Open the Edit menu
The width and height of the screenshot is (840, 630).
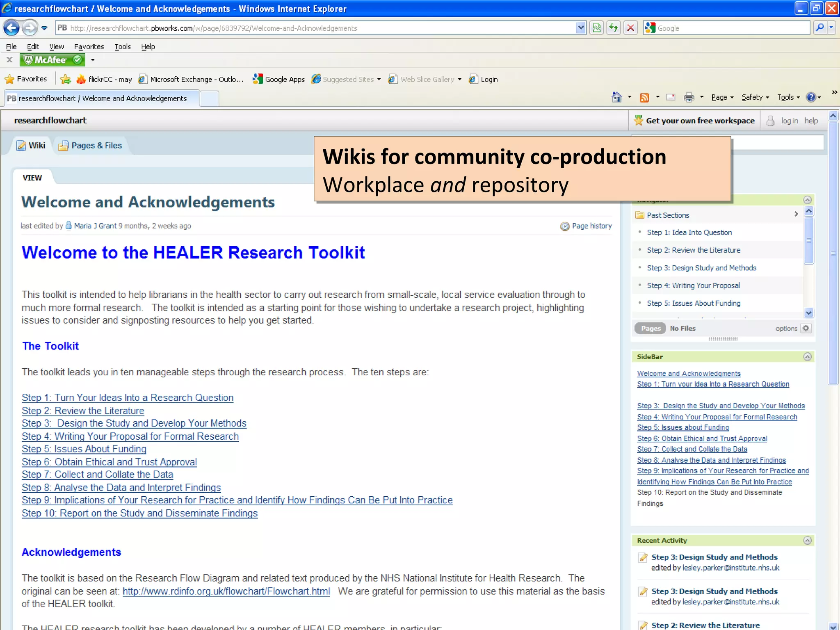click(33, 46)
